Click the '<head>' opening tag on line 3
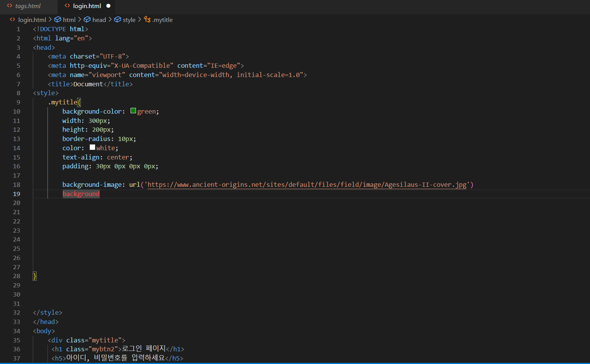The height and width of the screenshot is (364, 590). 44,48
